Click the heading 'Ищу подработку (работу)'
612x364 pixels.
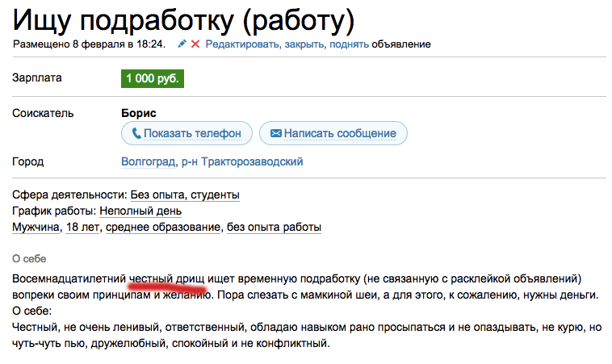(x=183, y=19)
